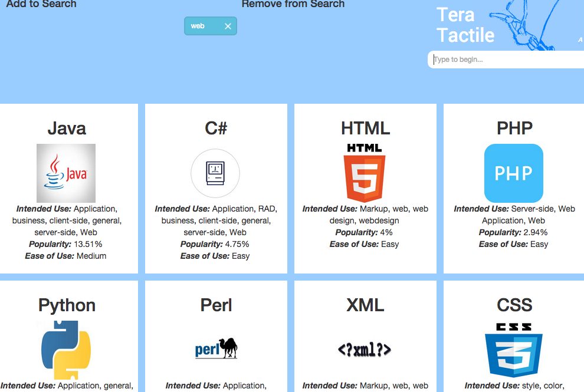Click HTML's Popularity 4% text
This screenshot has width=584, height=392.
coord(364,232)
